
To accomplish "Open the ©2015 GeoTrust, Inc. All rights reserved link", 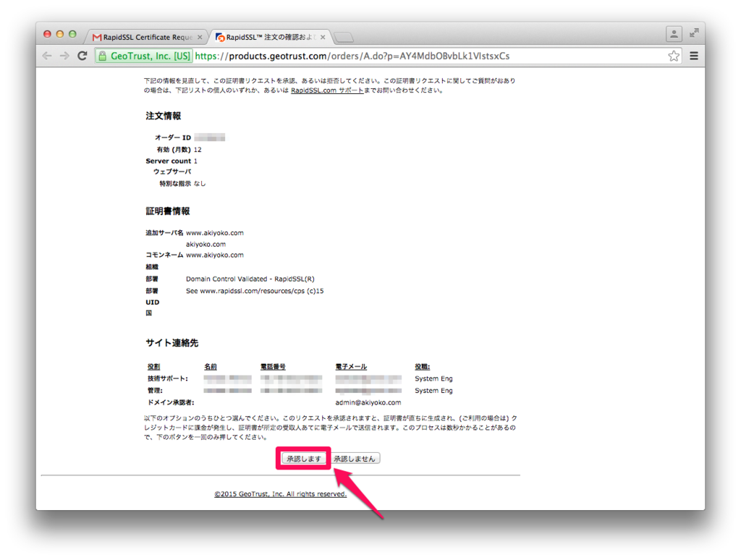I will tap(280, 494).
